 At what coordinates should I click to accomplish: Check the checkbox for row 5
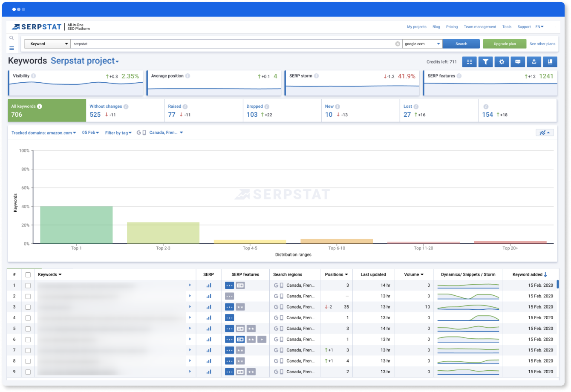(28, 329)
